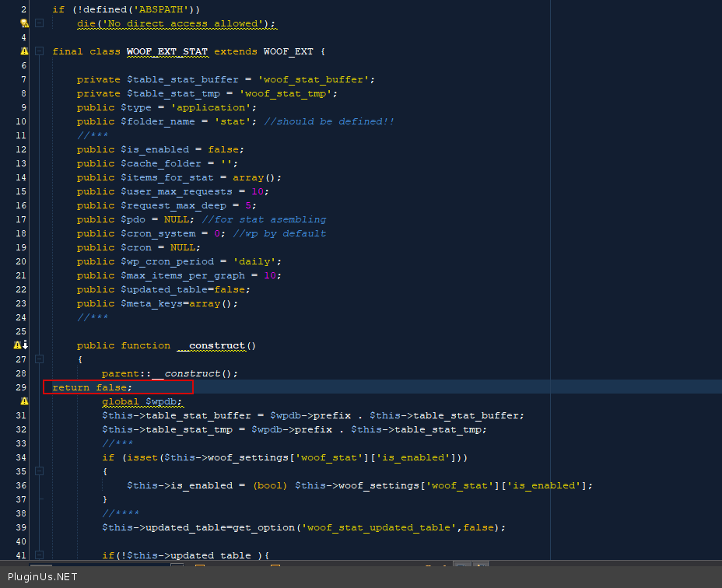The image size is (722, 588).
Task: Click the WOOF_EXT_STAT class name
Action: point(167,51)
